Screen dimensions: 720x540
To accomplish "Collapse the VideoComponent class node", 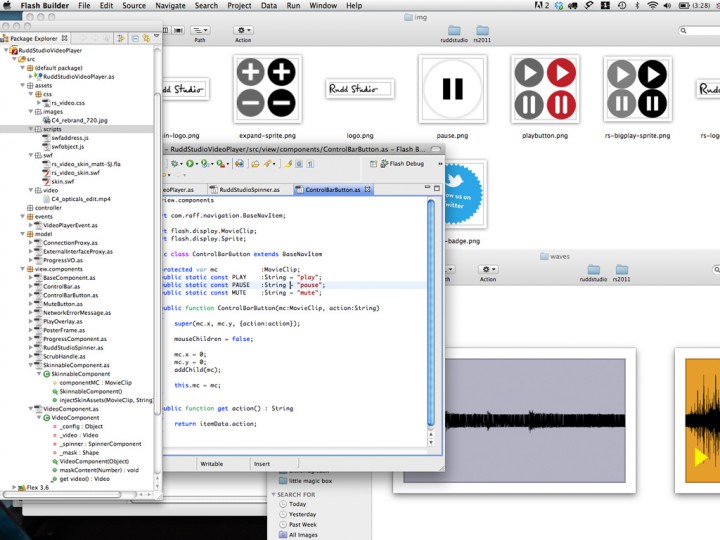I will (x=39, y=417).
